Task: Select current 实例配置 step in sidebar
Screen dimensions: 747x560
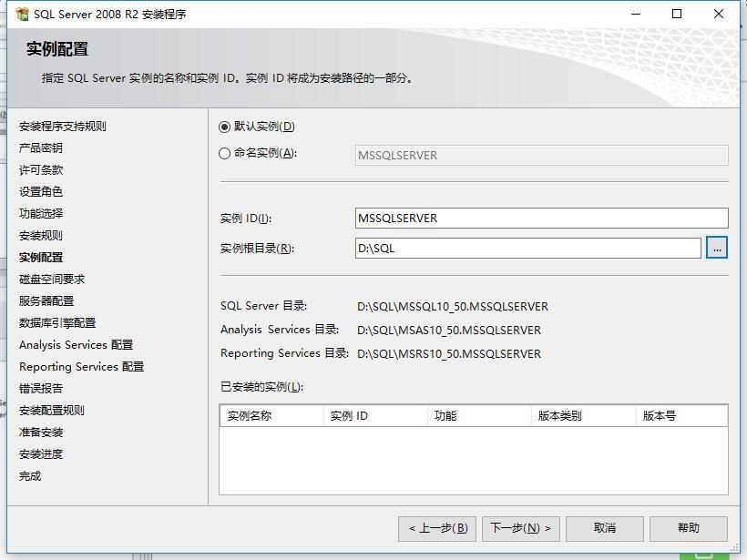Action: click(x=40, y=258)
